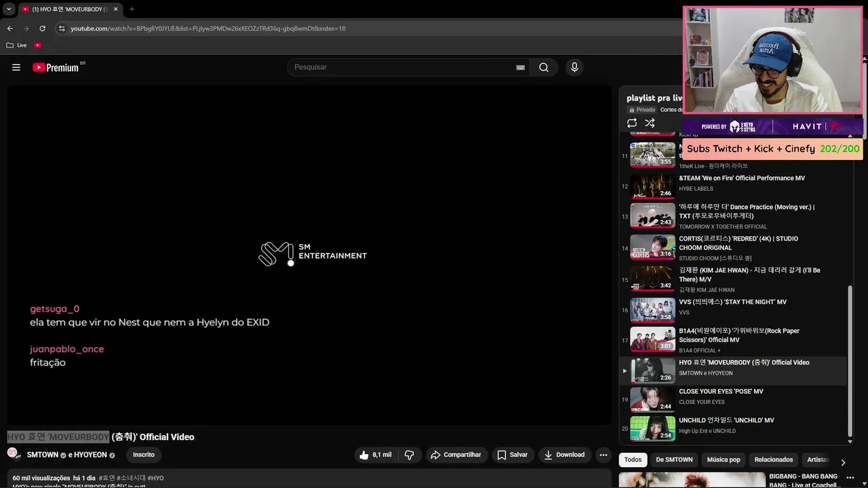Show more filter chips with right arrow

[x=843, y=462]
